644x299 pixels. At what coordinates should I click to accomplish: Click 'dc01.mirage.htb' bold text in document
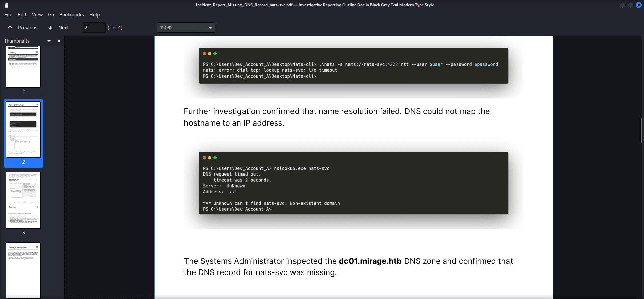coord(370,261)
